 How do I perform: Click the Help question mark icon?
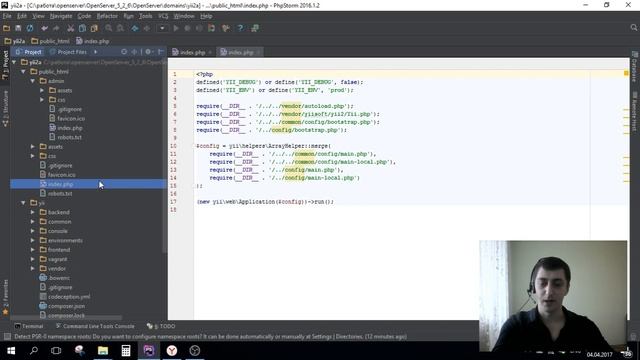click(240, 28)
